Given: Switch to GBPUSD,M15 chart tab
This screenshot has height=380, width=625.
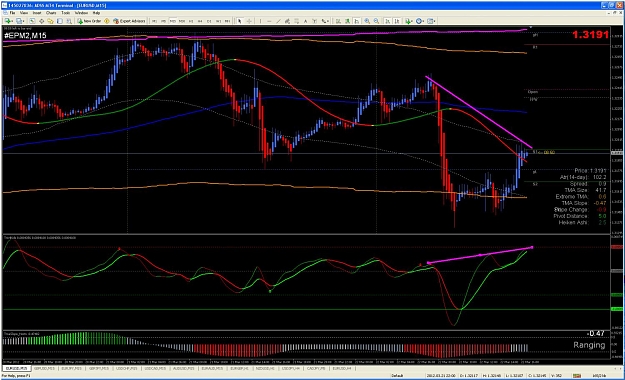Looking at the screenshot, I should [44, 368].
